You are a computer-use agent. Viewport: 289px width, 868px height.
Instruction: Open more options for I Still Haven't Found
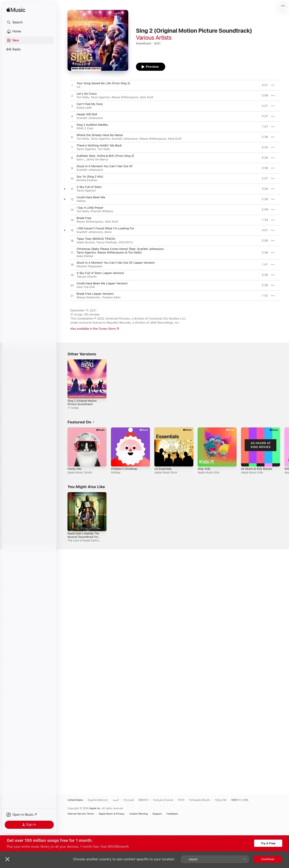(x=273, y=231)
